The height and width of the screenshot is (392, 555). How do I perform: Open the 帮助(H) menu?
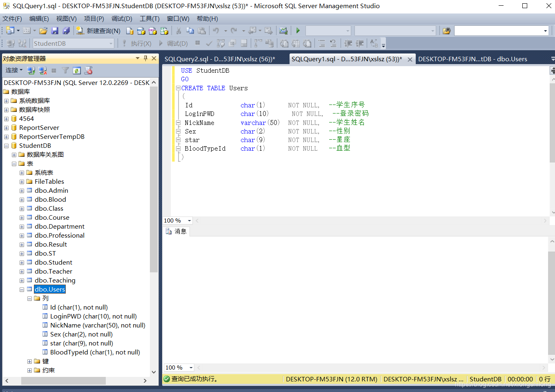point(207,19)
